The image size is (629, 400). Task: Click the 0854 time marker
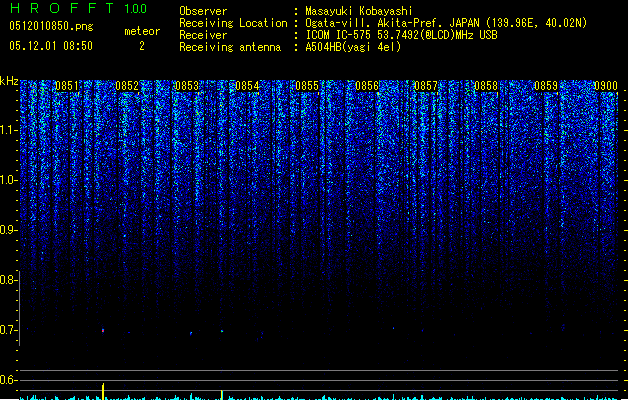click(247, 86)
